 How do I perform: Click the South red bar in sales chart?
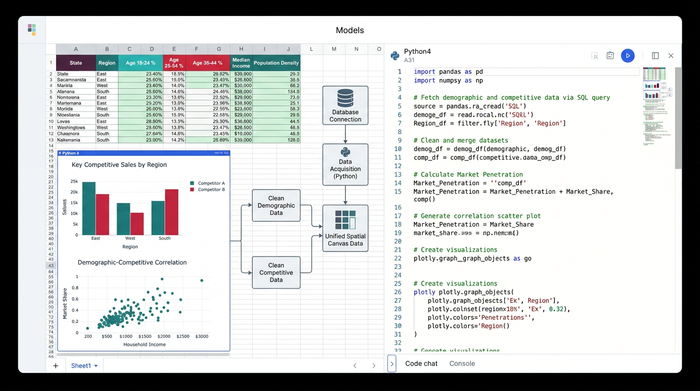(171, 212)
